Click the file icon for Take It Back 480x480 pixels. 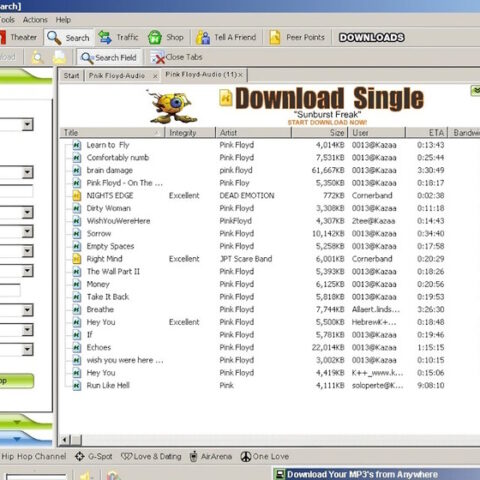[x=77, y=297]
